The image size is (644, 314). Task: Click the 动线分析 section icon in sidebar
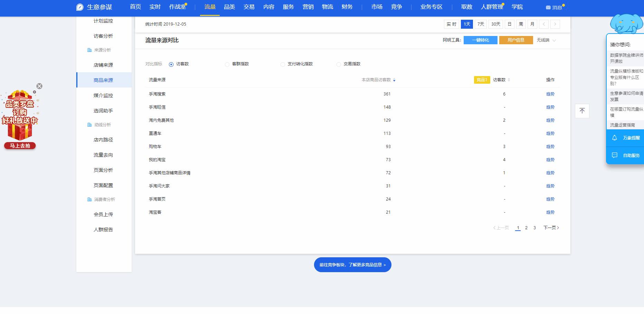(x=88, y=124)
